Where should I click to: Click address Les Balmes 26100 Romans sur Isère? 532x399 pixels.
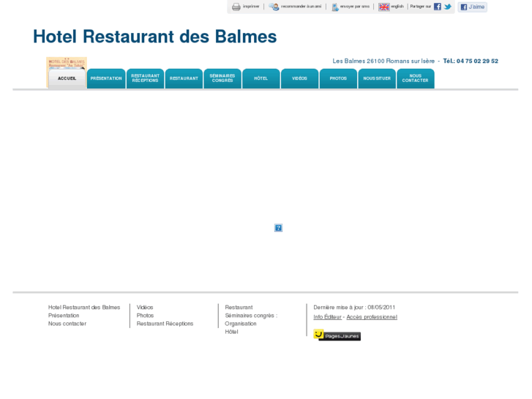pos(383,61)
